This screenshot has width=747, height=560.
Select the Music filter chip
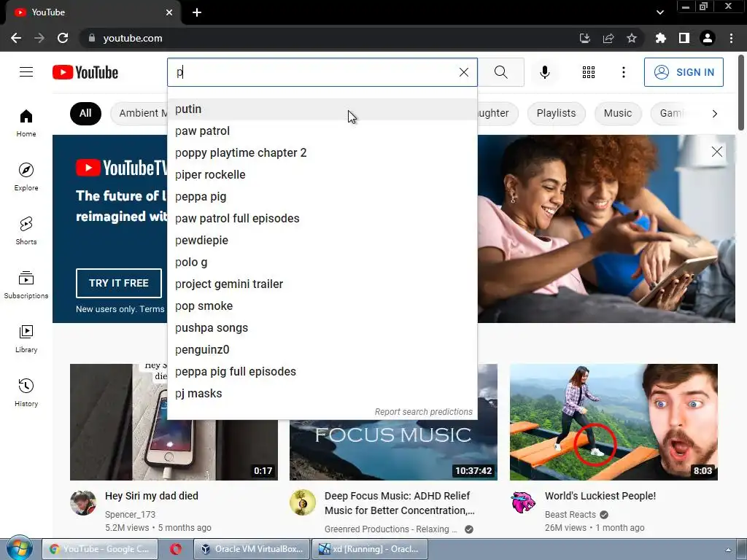tap(617, 113)
